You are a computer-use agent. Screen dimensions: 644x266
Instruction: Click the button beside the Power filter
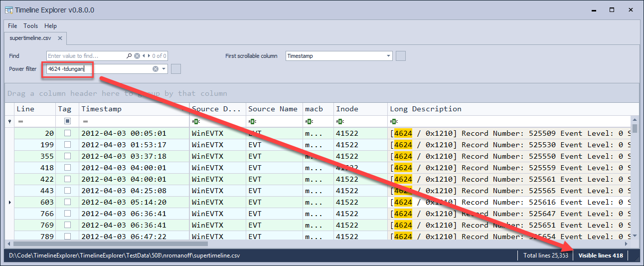[x=175, y=69]
